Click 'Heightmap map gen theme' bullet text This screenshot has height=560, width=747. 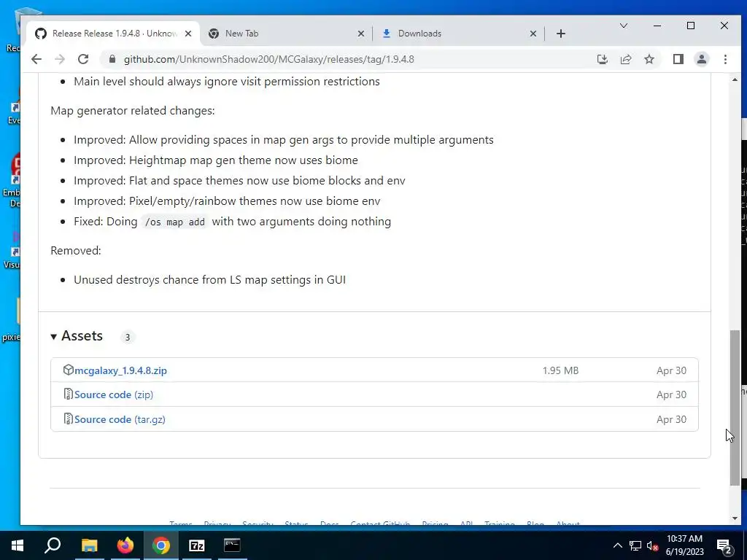point(216,160)
